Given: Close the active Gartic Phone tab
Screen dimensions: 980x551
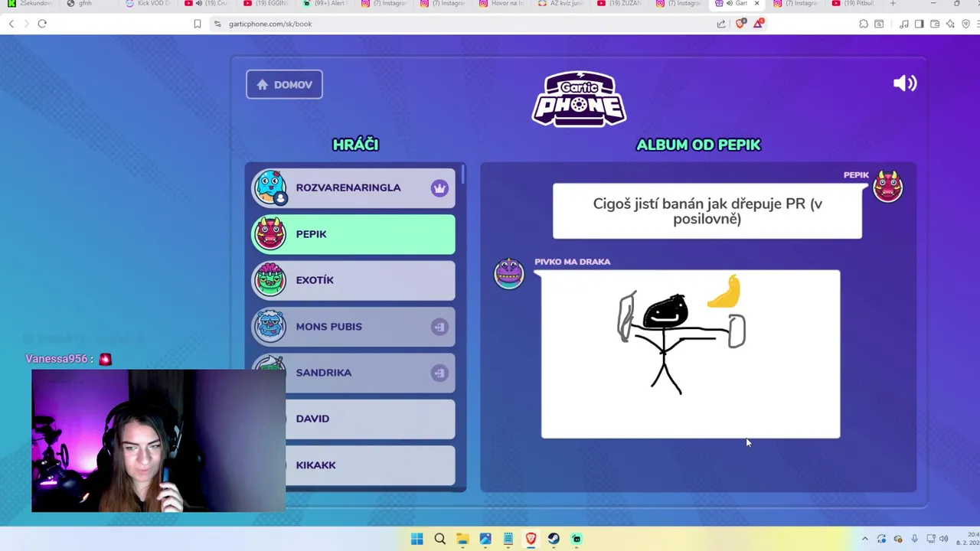Looking at the screenshot, I should (756, 4).
